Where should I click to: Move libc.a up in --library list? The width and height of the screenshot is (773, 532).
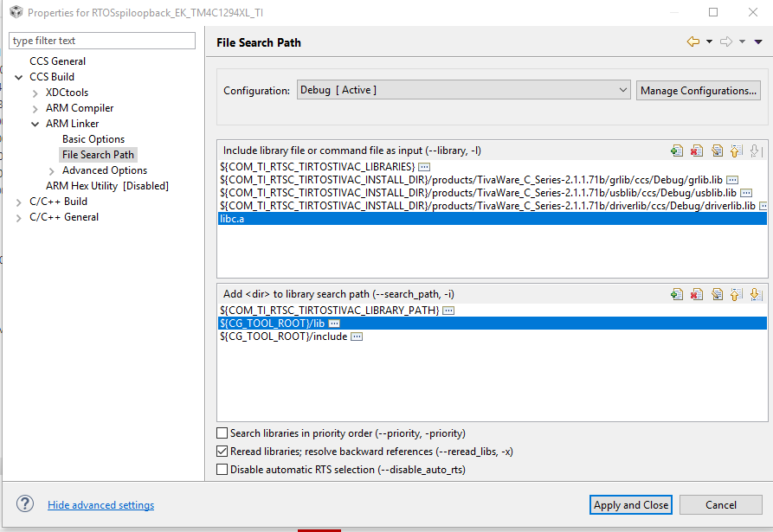click(x=736, y=151)
